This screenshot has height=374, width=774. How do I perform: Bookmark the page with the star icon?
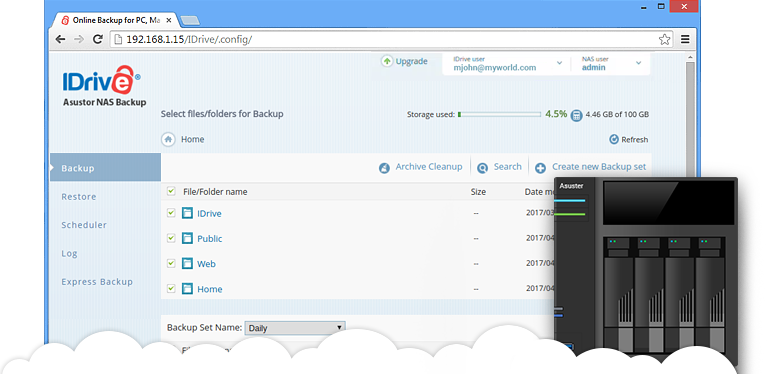[664, 39]
